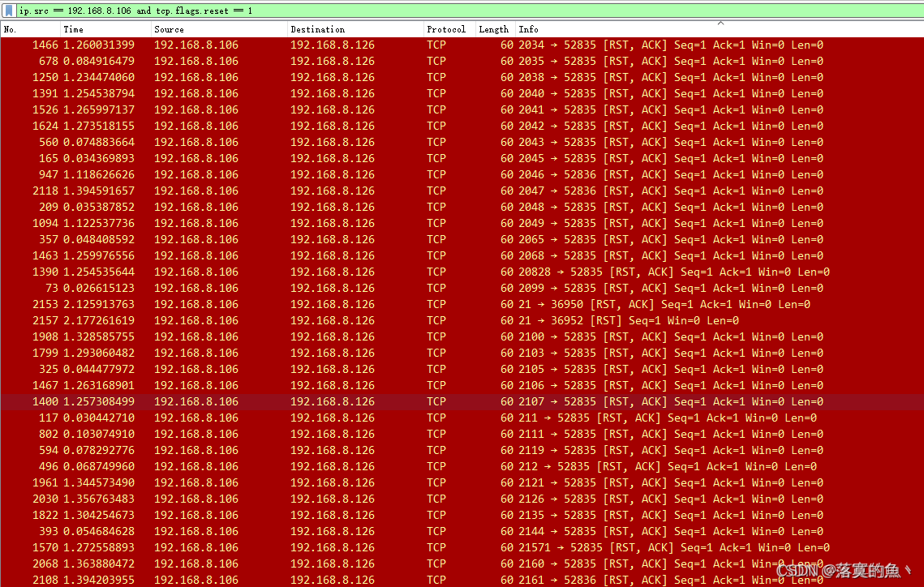Select packet No. 1961 from port 2121
This screenshot has width=924, height=587.
[x=462, y=482]
